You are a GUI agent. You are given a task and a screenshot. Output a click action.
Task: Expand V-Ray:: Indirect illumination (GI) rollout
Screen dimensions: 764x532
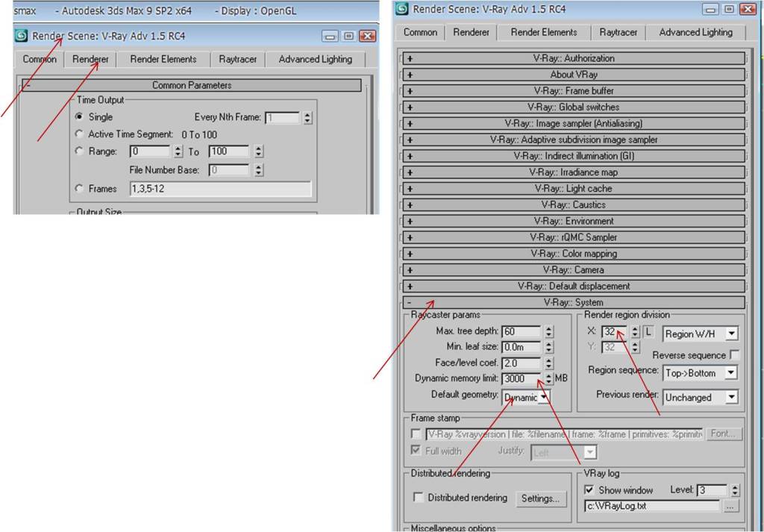574,157
